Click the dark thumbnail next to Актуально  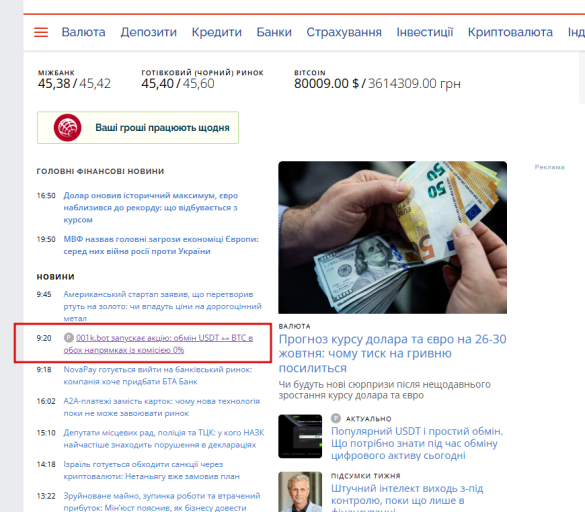tap(300, 436)
